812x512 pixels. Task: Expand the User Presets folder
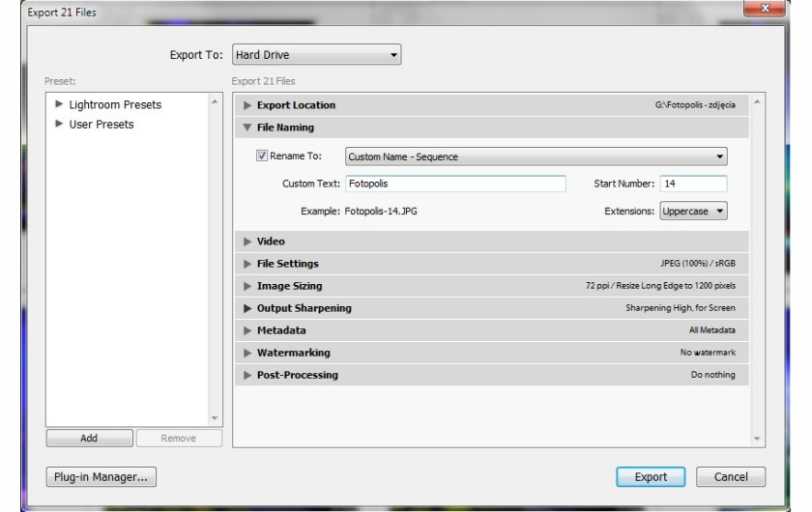59,124
